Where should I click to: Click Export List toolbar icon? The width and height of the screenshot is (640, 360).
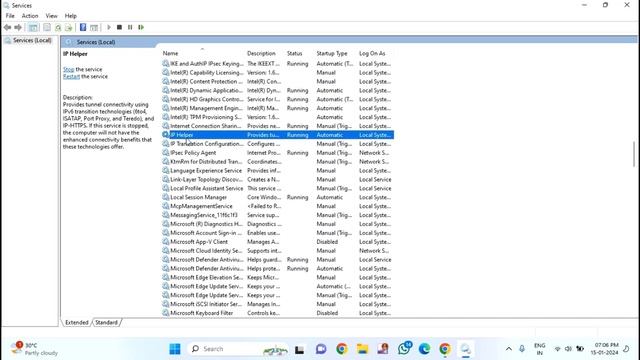tap(69, 27)
